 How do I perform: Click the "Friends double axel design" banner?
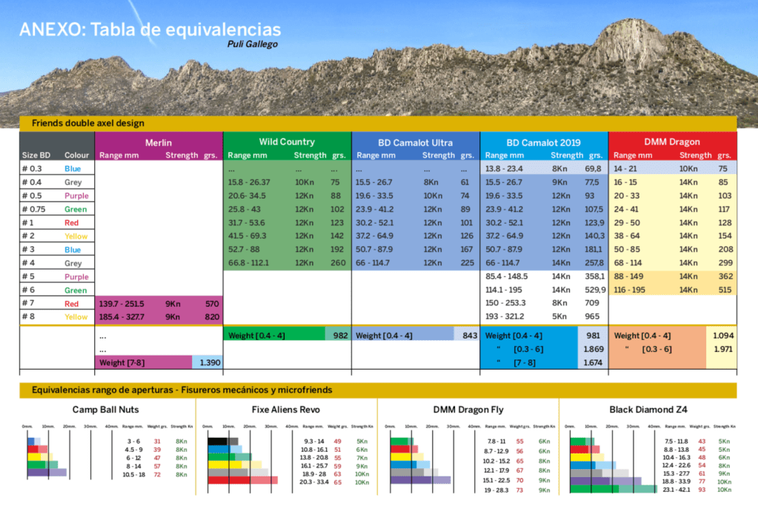click(x=88, y=123)
